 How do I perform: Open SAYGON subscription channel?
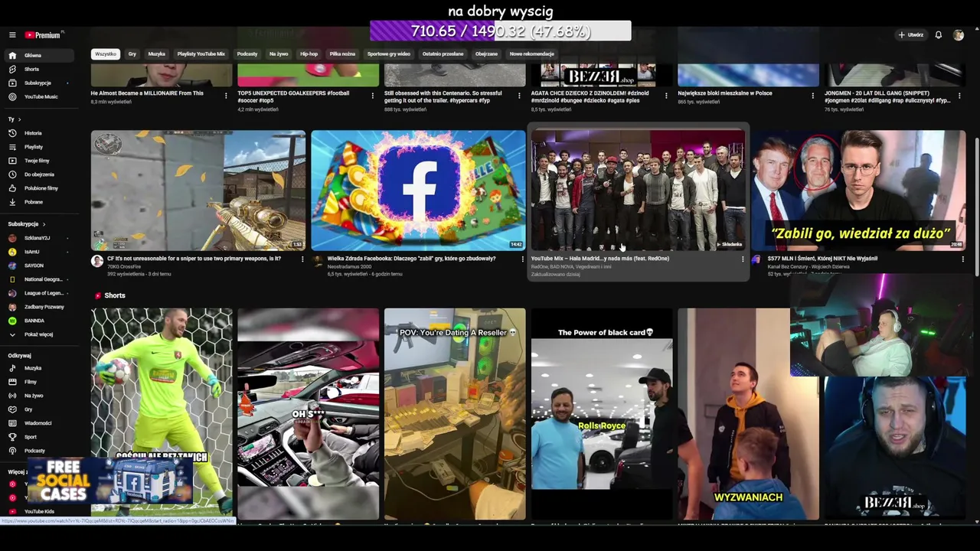pyautogui.click(x=38, y=266)
